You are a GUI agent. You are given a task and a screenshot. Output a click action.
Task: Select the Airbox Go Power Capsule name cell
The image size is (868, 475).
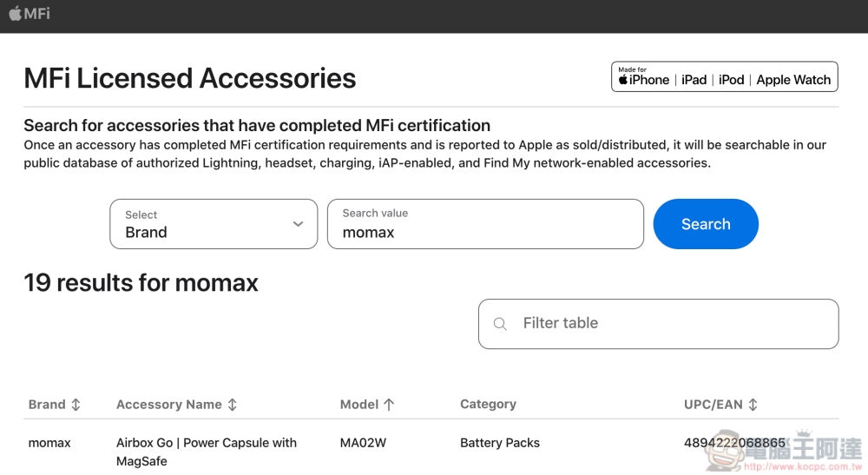click(x=207, y=452)
